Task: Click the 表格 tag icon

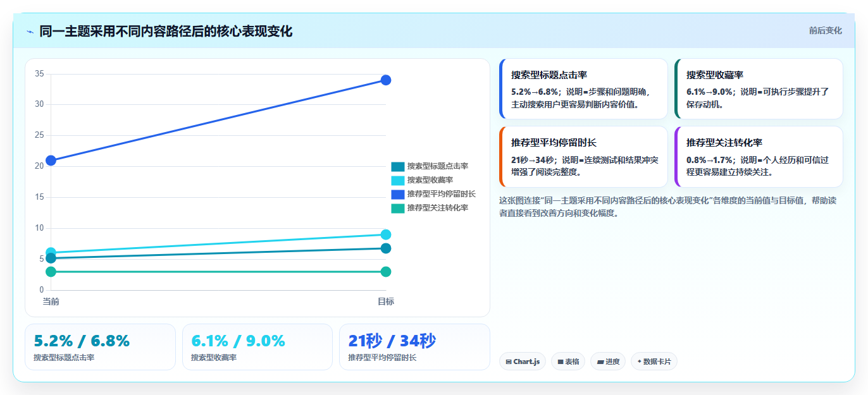Action: coord(561,362)
